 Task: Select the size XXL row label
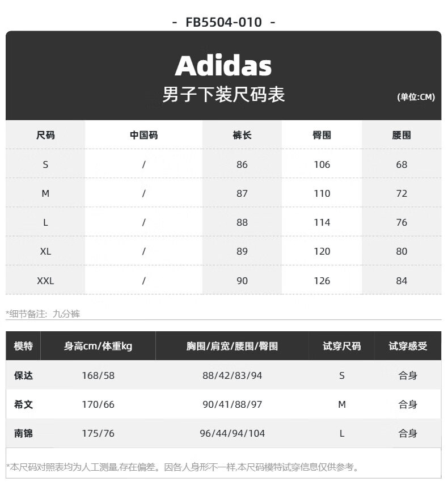(45, 281)
